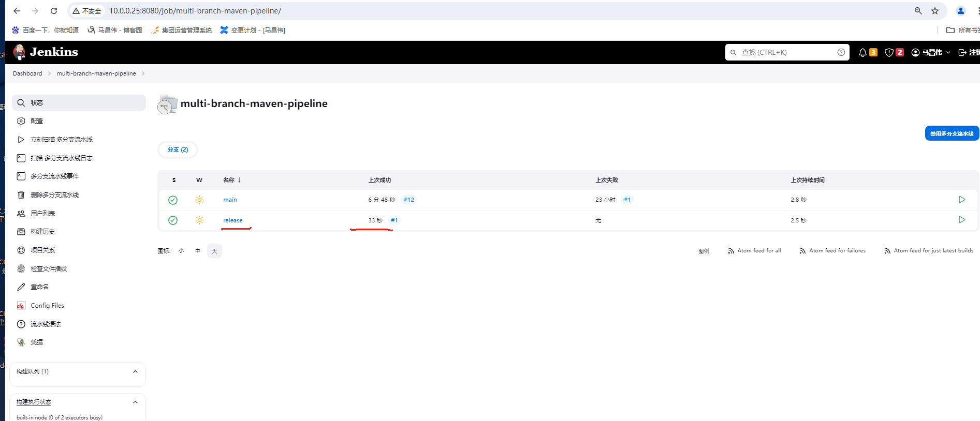Expand Dashboard breadcrumb chevron
This screenshot has height=421, width=980.
tap(50, 73)
